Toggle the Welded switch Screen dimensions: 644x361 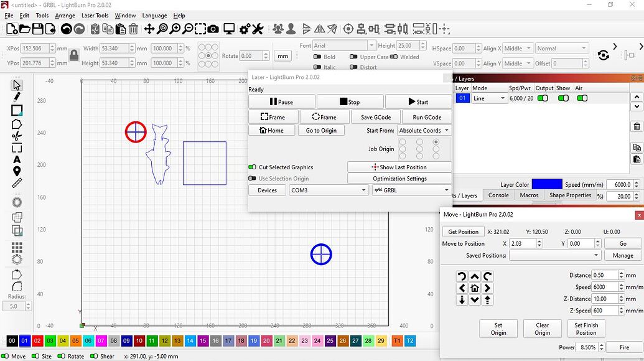[393, 57]
